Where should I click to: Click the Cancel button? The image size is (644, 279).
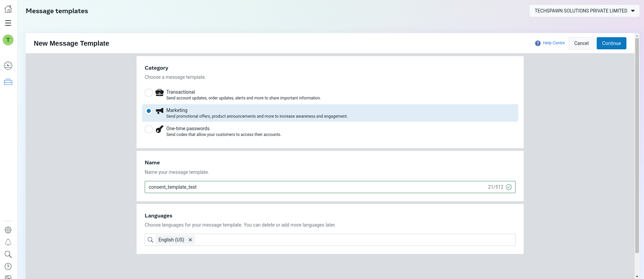coord(581,43)
